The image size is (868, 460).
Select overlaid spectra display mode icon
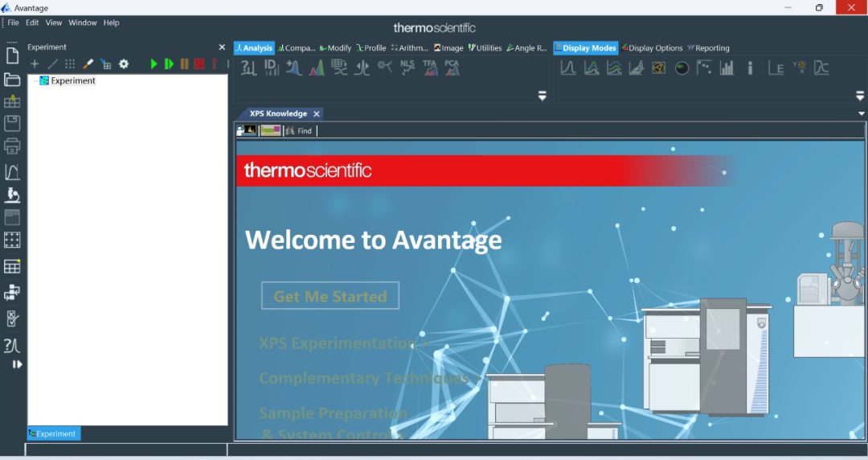click(x=592, y=68)
